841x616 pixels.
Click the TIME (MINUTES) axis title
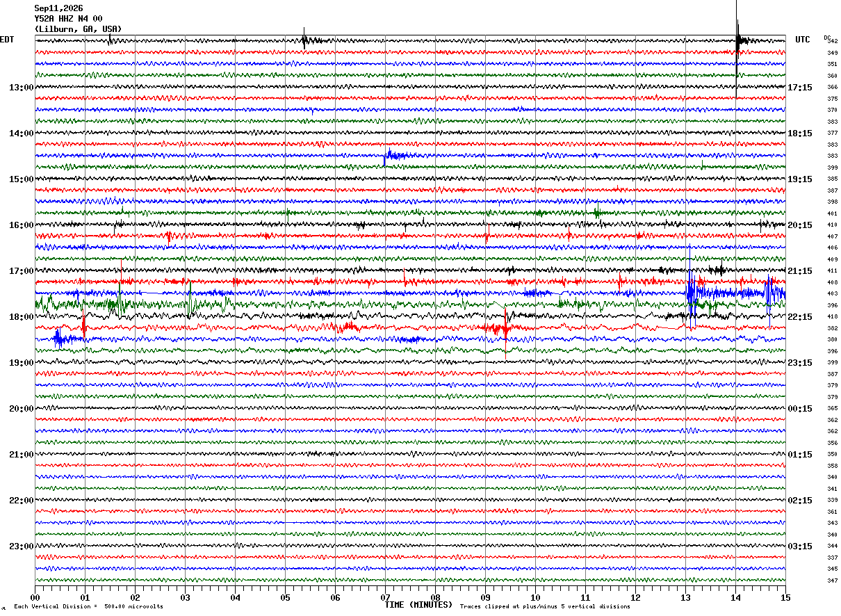click(x=418, y=605)
